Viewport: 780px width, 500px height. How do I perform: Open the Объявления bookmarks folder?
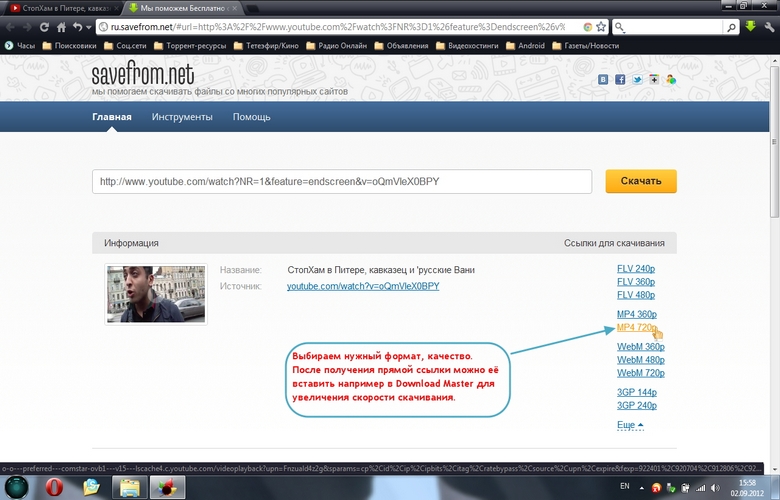pos(401,46)
